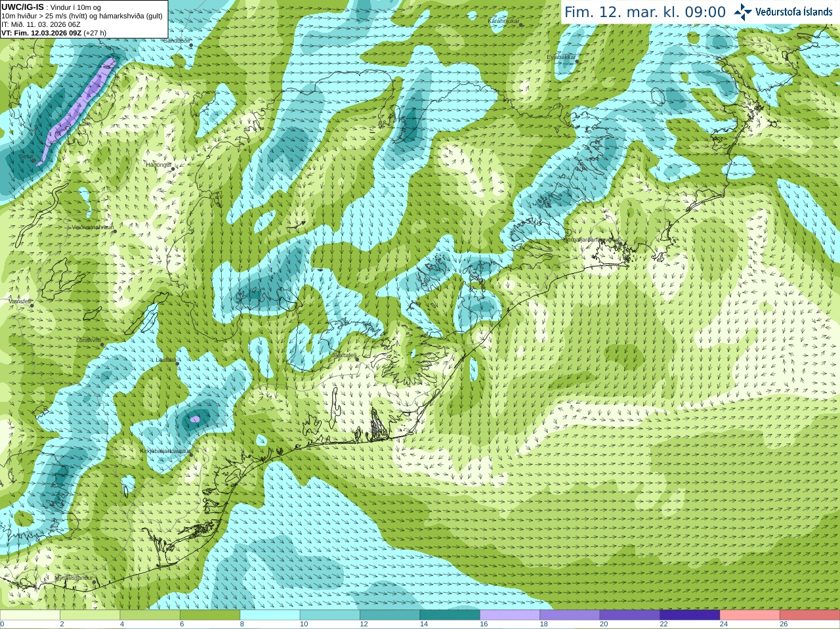Click the Skaftafell station label
This screenshot has height=629, width=840.
[x=344, y=355]
